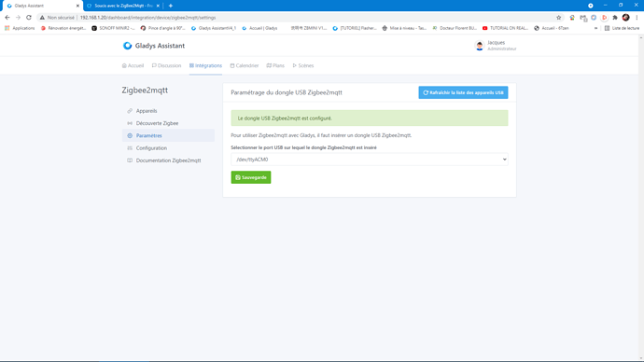The image size is (644, 362).
Task: Click the browser forward arrow
Action: (18, 18)
